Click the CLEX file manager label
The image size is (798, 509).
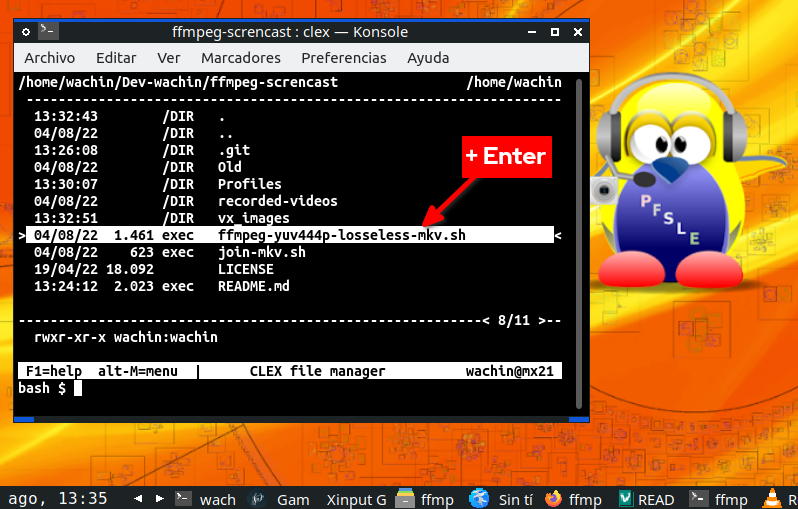317,371
